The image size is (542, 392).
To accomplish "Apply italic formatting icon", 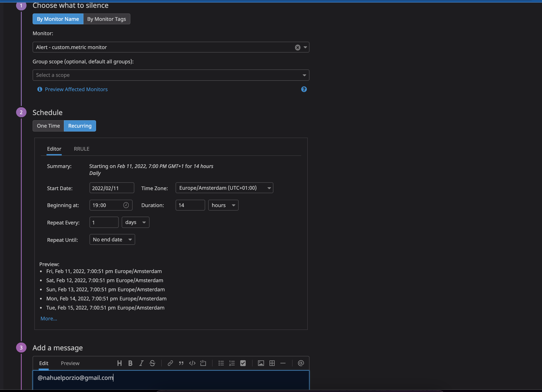I will [x=141, y=363].
